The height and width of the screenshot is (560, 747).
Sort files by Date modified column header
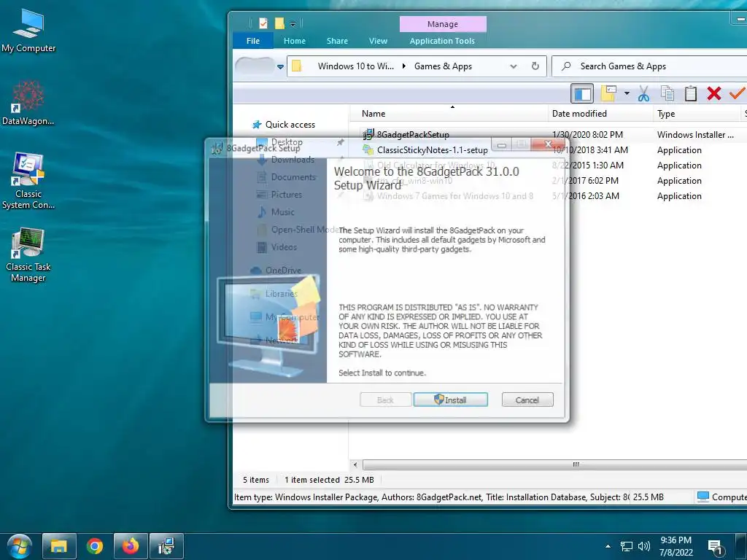[x=600, y=113]
